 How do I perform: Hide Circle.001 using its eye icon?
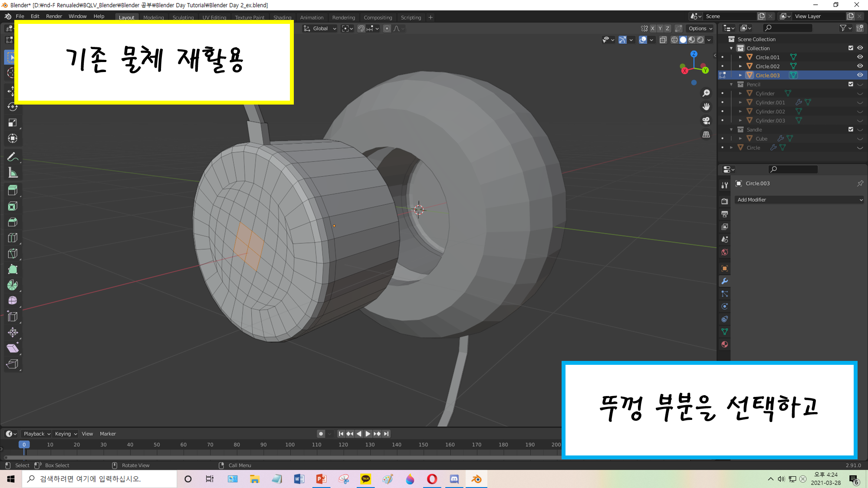point(859,57)
